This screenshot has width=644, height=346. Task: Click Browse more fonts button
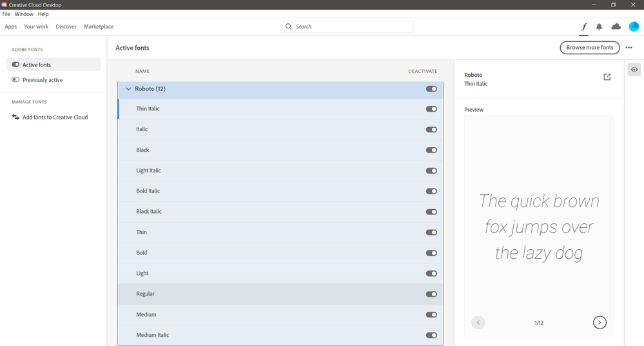click(590, 48)
